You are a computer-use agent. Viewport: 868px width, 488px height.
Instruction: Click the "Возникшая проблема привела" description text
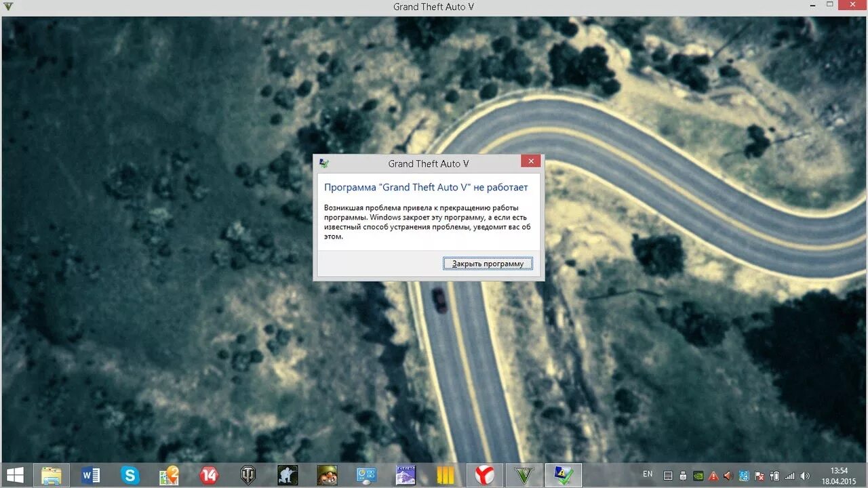click(x=427, y=222)
